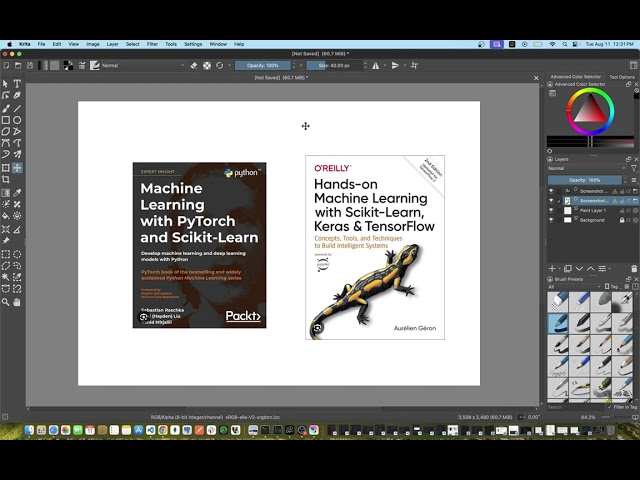Image resolution: width=640 pixels, height=480 pixels.
Task: Add a new layer with plus button
Action: pyautogui.click(x=552, y=269)
